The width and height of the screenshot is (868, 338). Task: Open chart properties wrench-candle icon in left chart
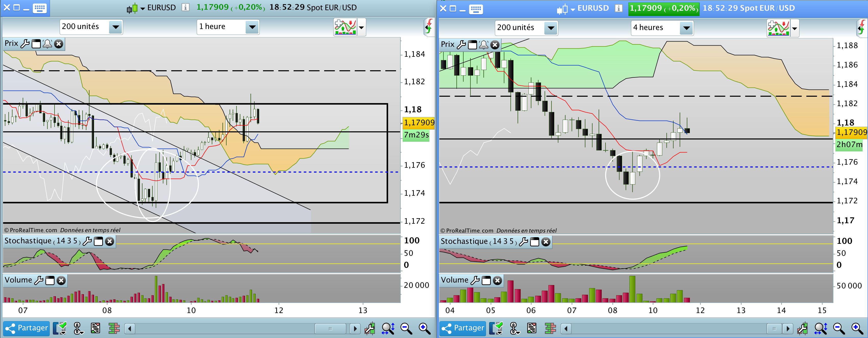(x=370, y=328)
